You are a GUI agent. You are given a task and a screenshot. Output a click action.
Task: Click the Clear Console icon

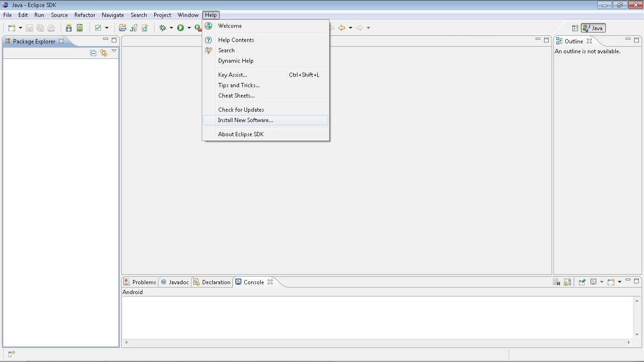click(557, 282)
